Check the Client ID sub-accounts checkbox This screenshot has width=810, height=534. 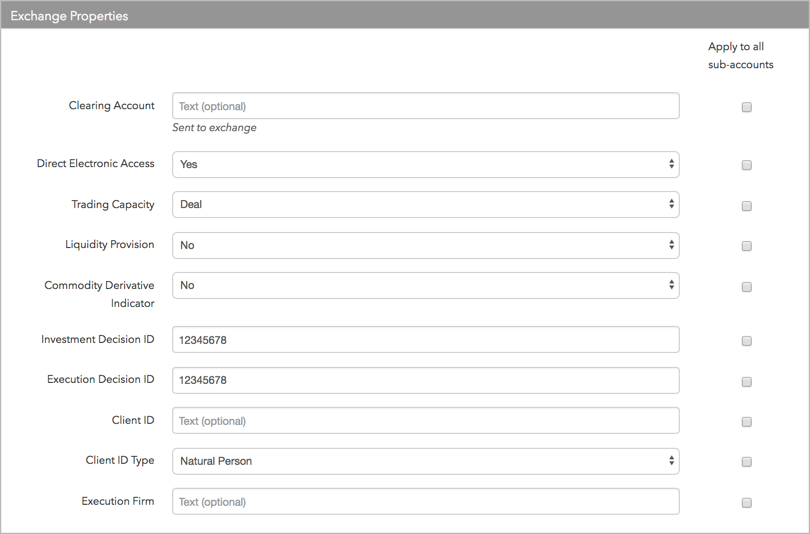[x=746, y=422]
